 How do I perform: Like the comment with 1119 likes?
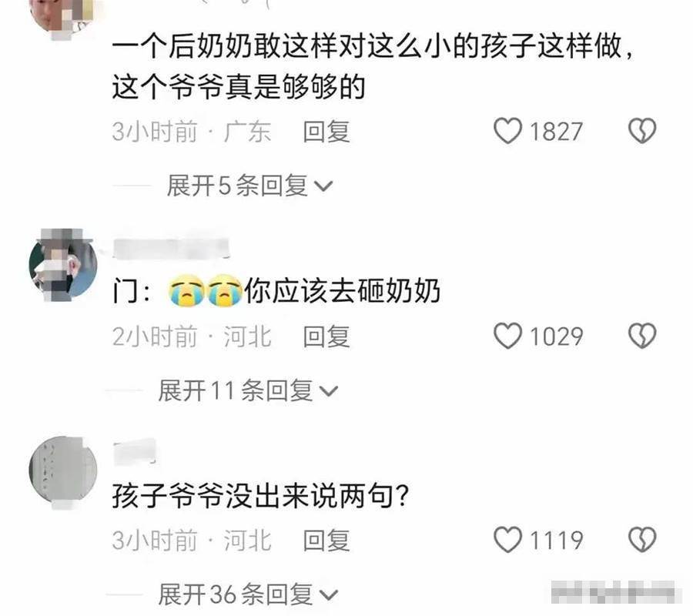point(507,540)
